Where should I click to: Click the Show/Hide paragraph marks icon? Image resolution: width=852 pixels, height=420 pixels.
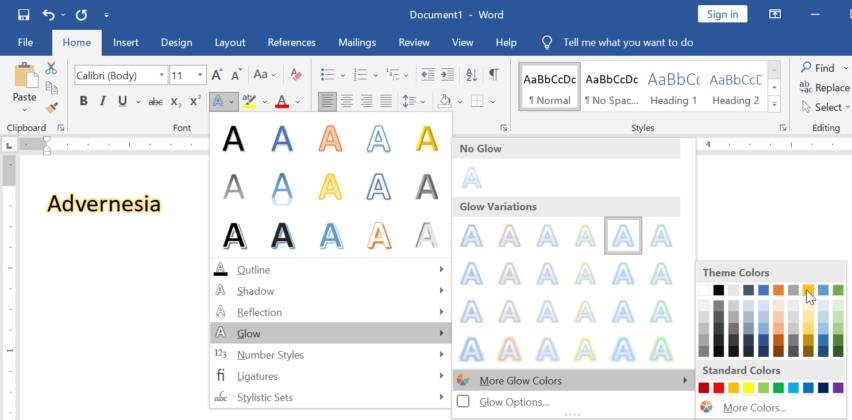click(494, 75)
